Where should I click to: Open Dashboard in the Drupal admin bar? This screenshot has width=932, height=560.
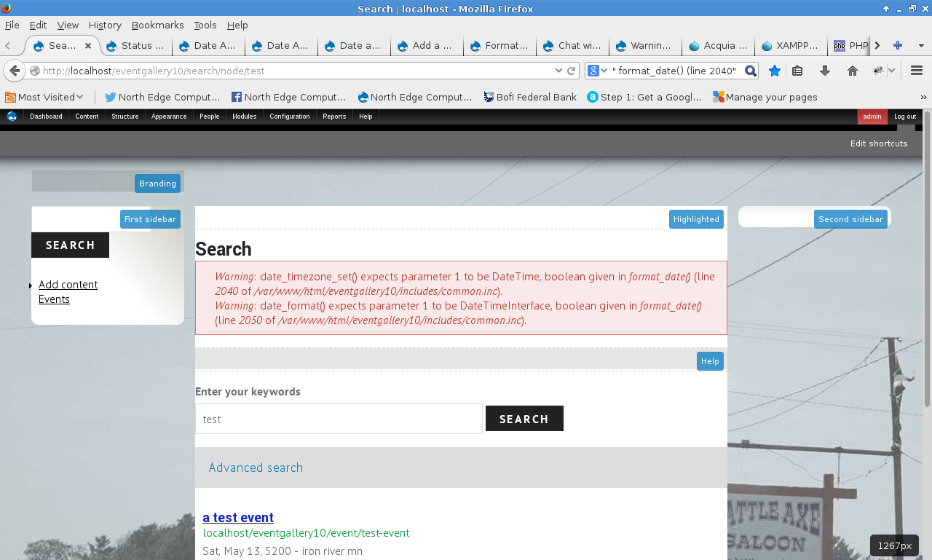[x=46, y=117]
